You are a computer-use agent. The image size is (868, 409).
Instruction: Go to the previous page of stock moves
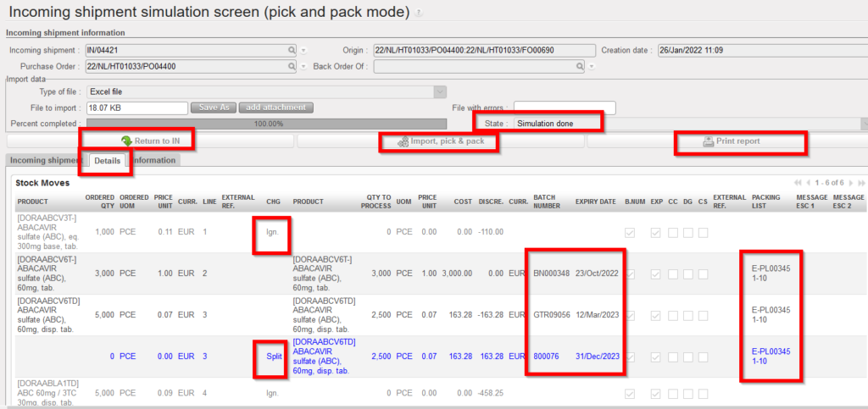click(x=808, y=183)
